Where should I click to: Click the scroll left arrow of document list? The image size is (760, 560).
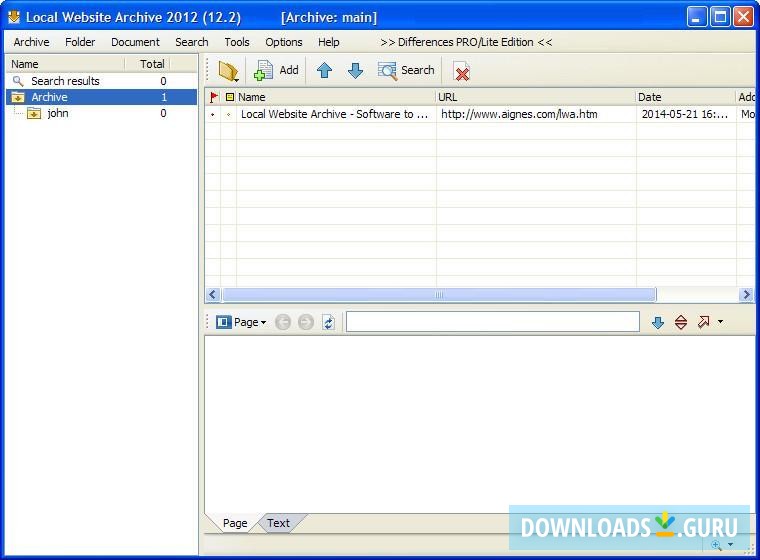(213, 294)
